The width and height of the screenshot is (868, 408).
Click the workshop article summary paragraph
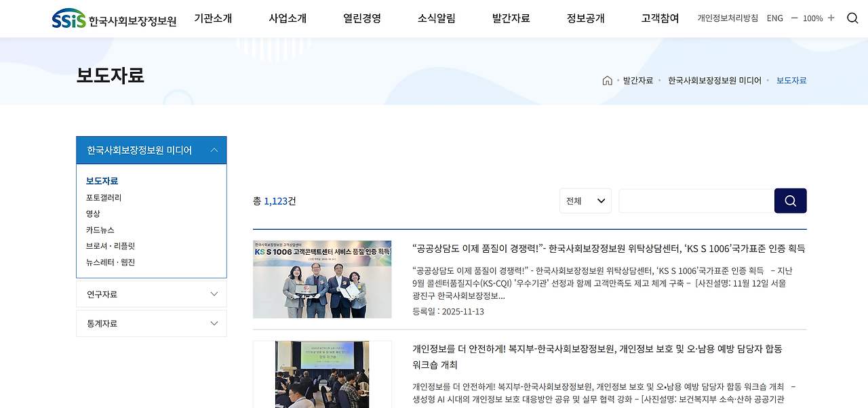(604, 393)
